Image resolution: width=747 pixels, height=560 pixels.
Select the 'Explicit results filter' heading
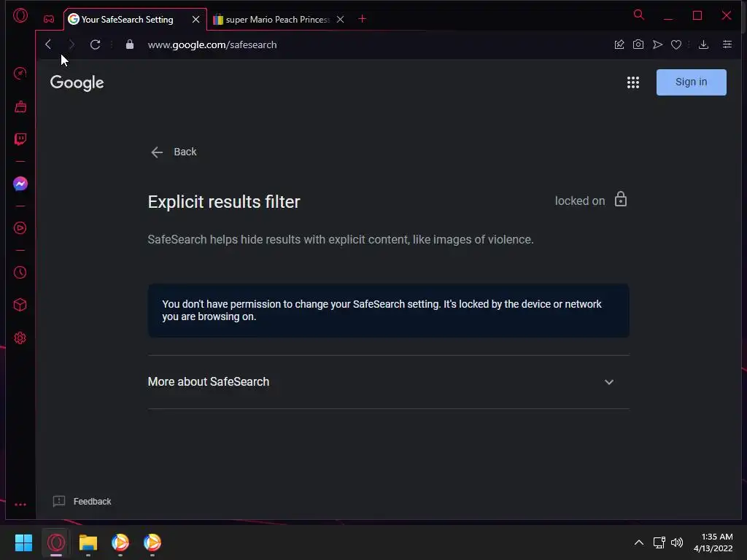tap(224, 202)
